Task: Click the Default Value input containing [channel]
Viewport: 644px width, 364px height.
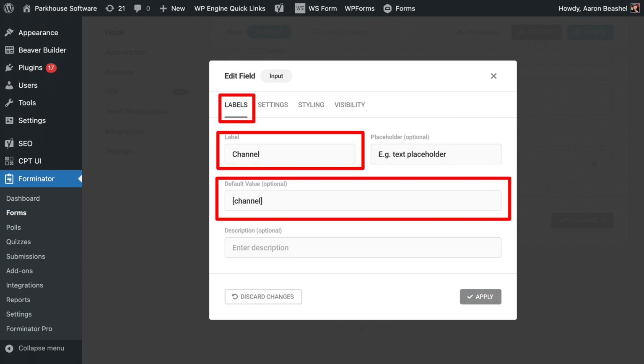Action: 363,201
